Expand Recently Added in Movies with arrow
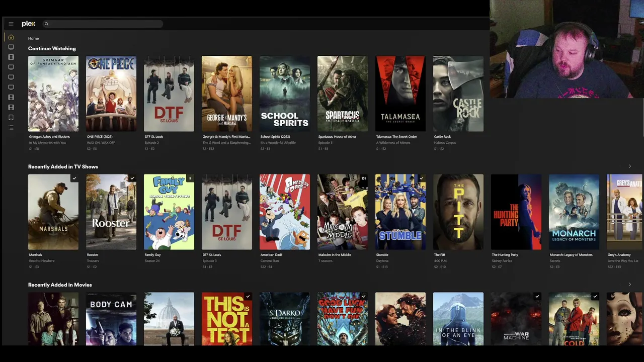Viewport: 644px width, 362px height. coord(629,285)
